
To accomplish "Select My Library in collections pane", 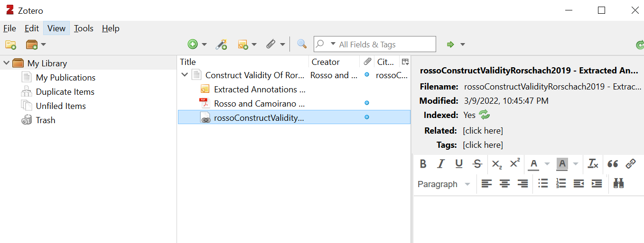I will click(x=47, y=63).
